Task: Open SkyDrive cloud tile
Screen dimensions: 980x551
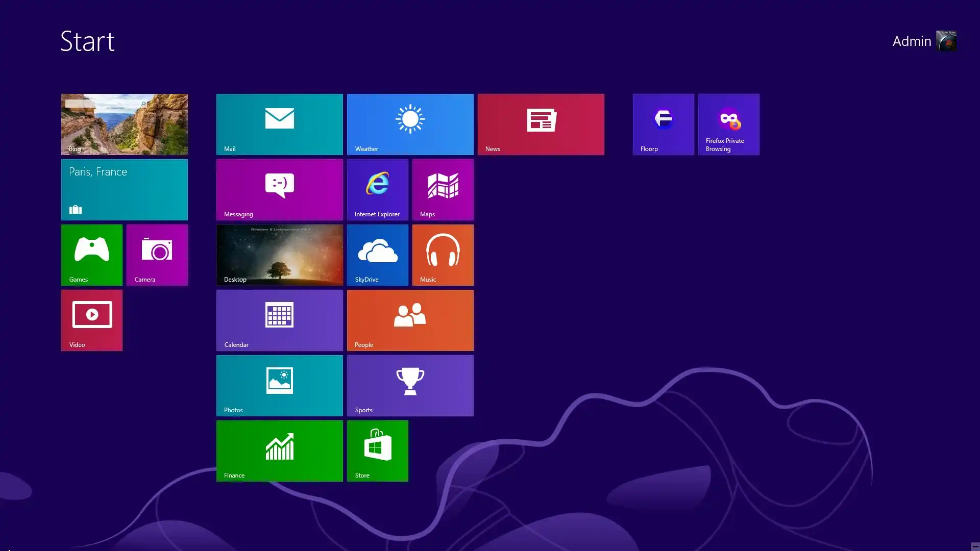Action: [x=377, y=255]
